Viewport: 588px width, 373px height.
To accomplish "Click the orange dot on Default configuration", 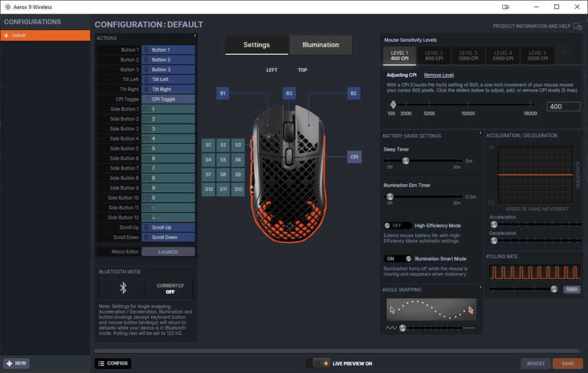I will [x=6, y=35].
